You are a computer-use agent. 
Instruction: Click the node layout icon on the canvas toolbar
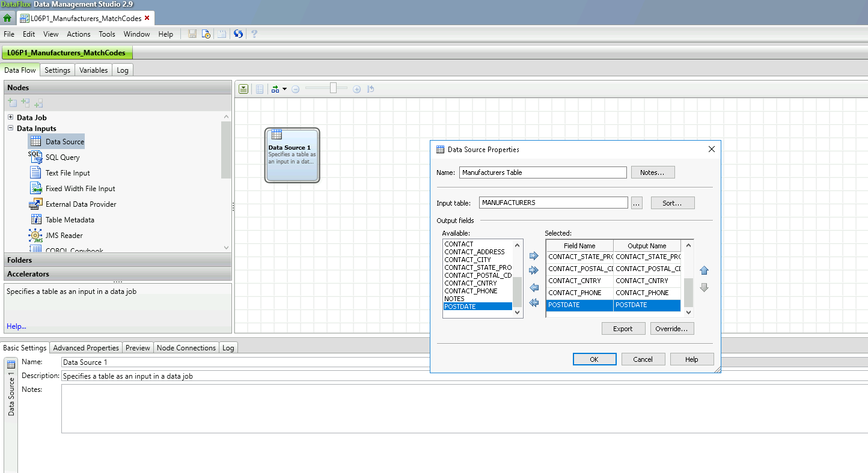275,89
